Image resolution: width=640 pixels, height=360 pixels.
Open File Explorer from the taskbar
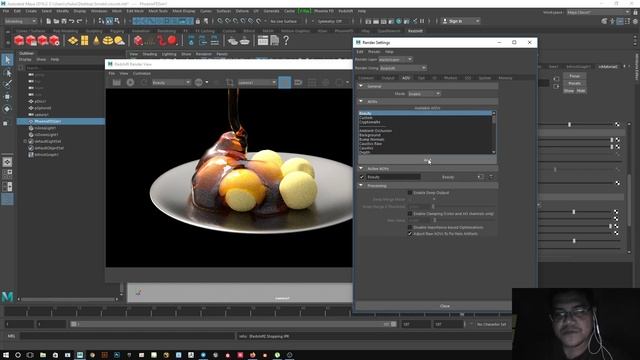pos(43,355)
